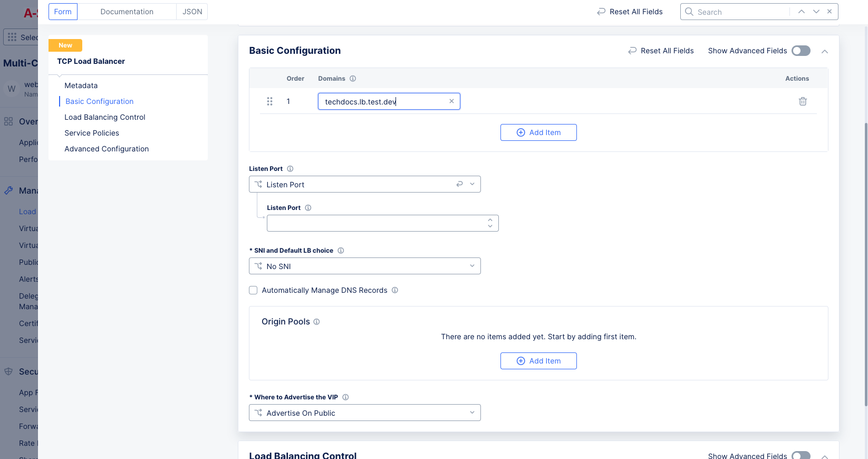Reset the Listen Port dropdown via undo icon
This screenshot has height=459, width=868.
click(459, 184)
